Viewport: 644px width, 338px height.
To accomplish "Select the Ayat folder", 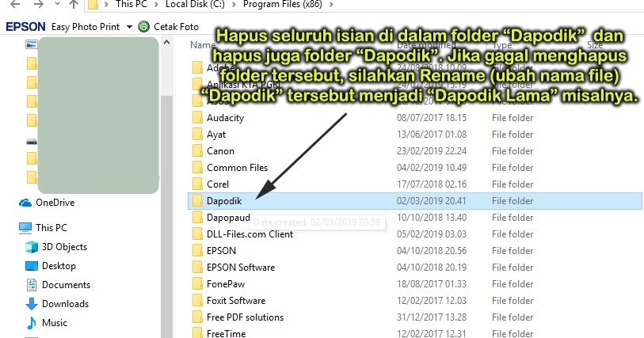I will [x=216, y=135].
